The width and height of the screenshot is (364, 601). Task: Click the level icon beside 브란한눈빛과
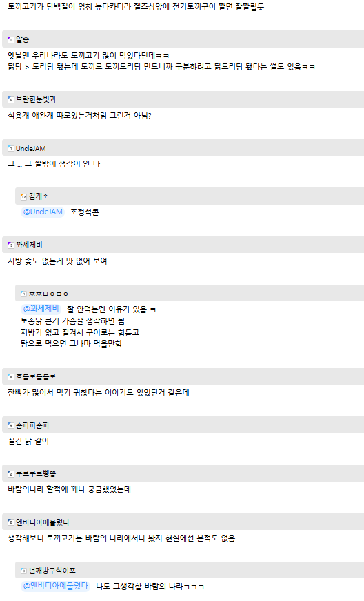11,100
